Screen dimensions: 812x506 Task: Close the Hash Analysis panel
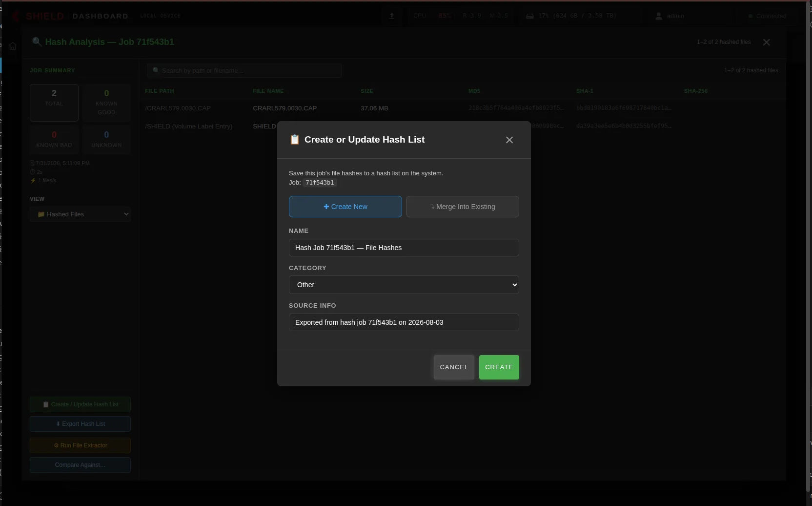click(x=767, y=42)
